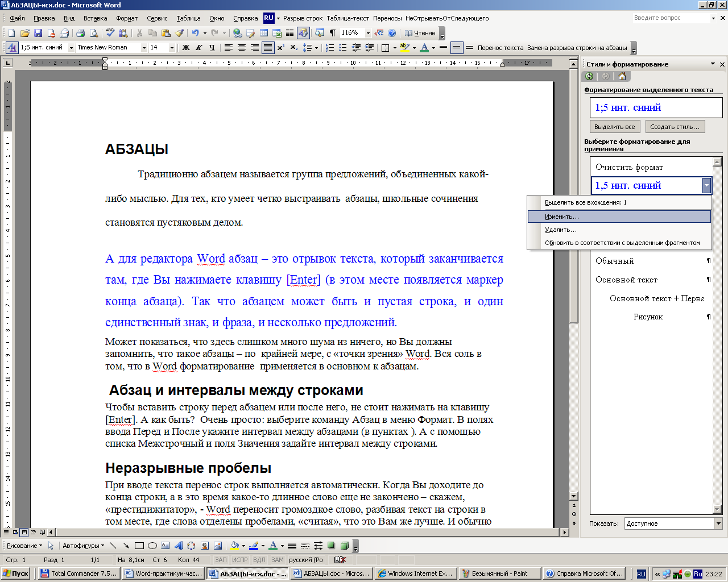Toggle the ЗАМ overtype indicator
This screenshot has width=728, height=582.
(x=278, y=560)
